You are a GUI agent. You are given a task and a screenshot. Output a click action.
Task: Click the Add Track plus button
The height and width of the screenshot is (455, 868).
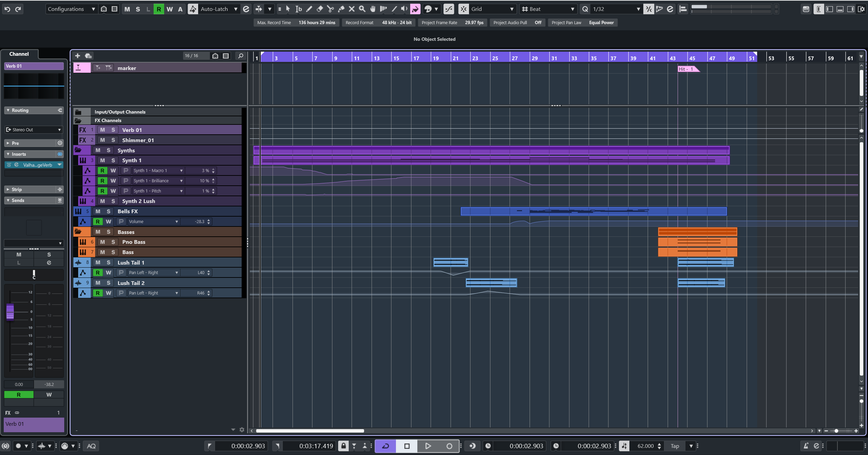click(x=77, y=56)
